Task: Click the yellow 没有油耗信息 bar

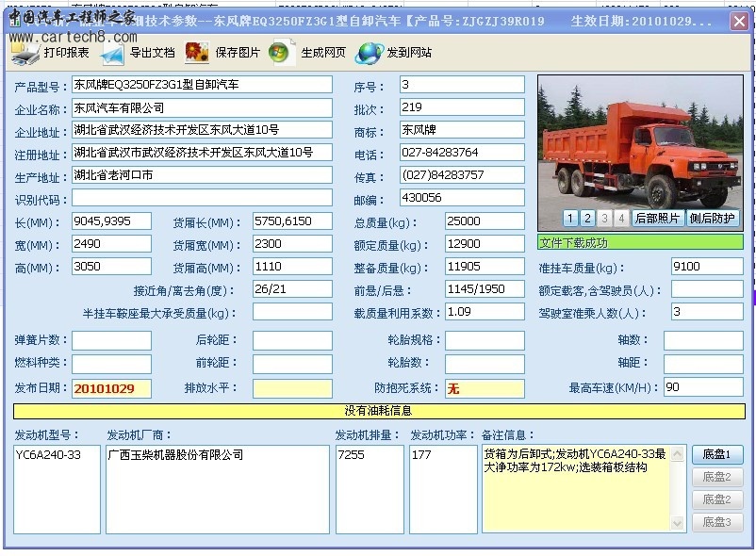Action: (379, 411)
